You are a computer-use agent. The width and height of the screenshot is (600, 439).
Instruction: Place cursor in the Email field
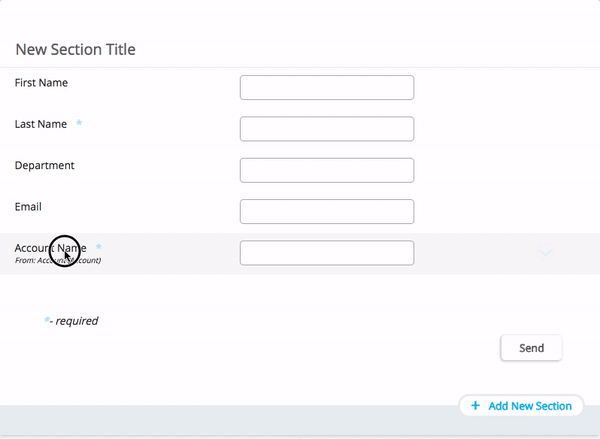pos(326,211)
